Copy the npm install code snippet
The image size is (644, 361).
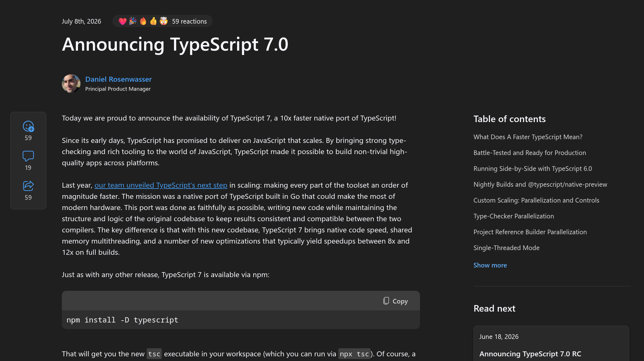[395, 301]
